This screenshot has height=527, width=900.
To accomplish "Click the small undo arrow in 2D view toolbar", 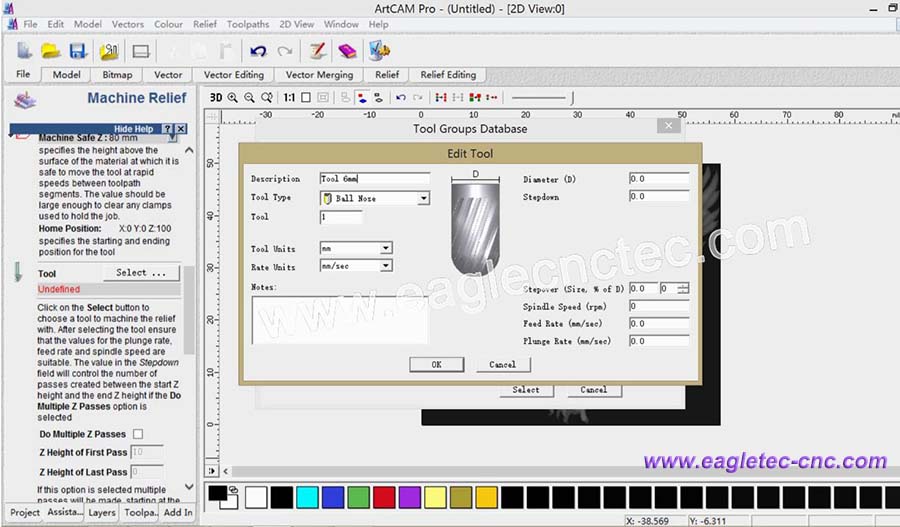I will (401, 98).
